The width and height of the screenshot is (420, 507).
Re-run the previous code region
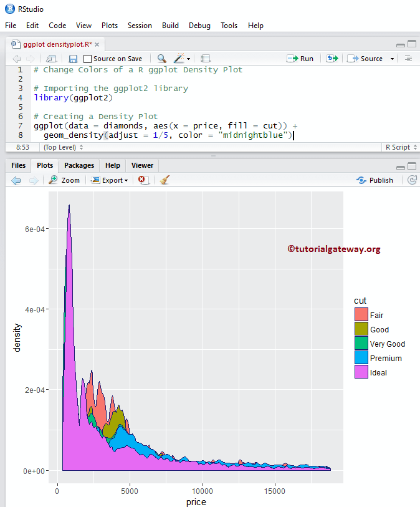pos(332,59)
